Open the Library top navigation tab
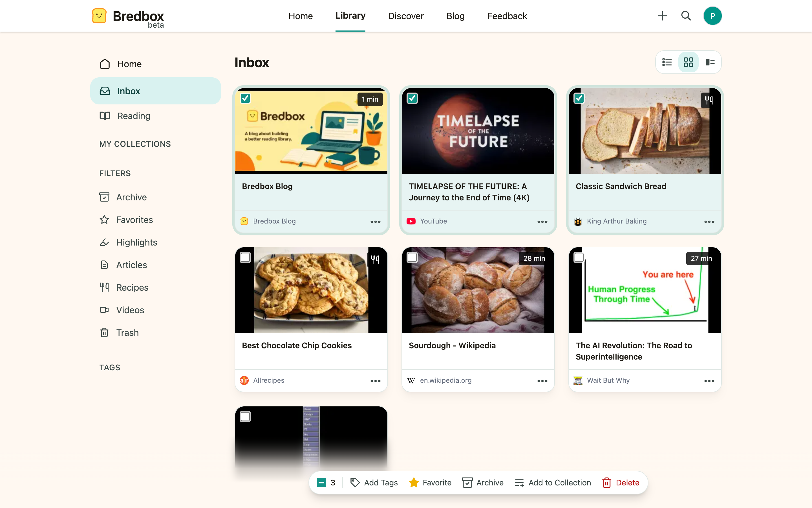Screen dimensions: 812x508 [x=350, y=16]
